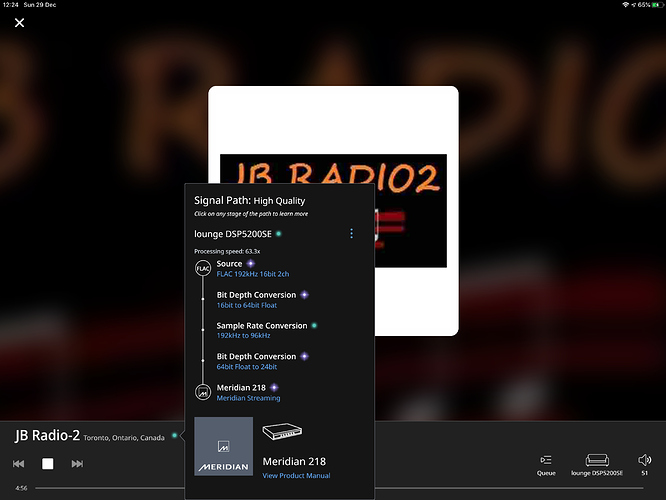Click the battery indicator in the status bar
The height and width of the screenshot is (500, 666).
[658, 5]
